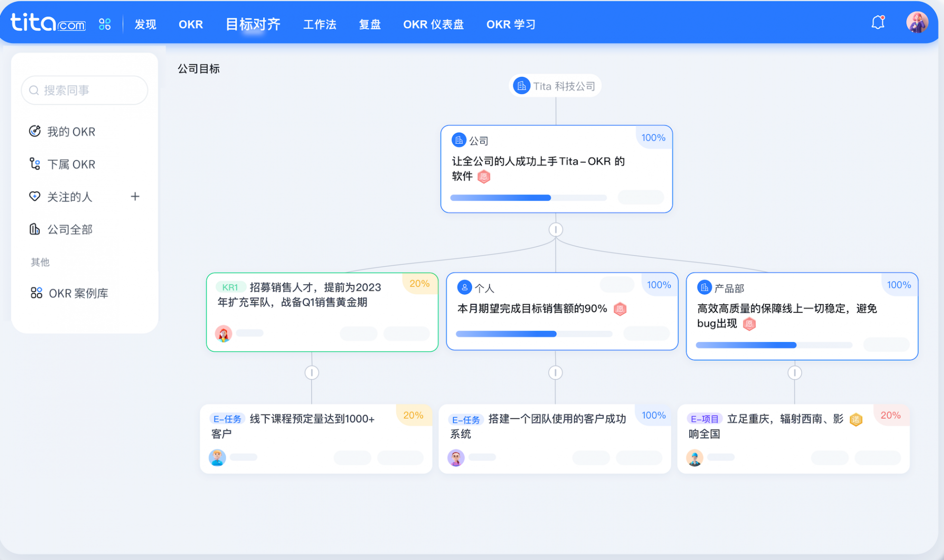Click yellow badge on 立足重庆 card
944x560 pixels.
point(856,419)
